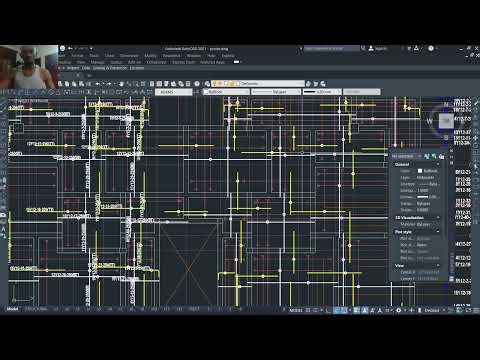Open the Tools menu
480x360 pixels.
(x=94, y=56)
